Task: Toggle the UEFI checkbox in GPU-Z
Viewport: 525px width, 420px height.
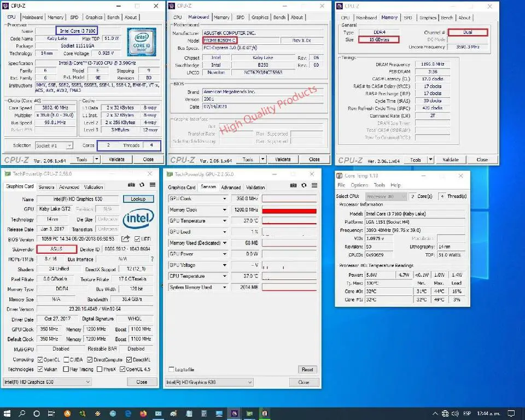Action: (x=137, y=239)
